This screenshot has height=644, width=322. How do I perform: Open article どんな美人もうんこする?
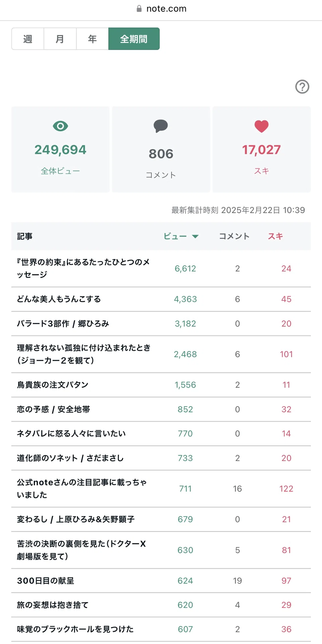tap(59, 299)
